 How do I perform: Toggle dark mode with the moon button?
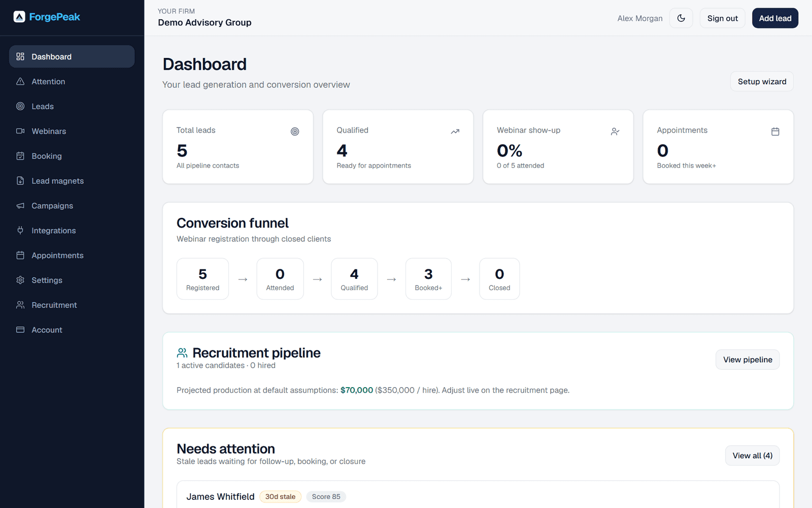(681, 18)
